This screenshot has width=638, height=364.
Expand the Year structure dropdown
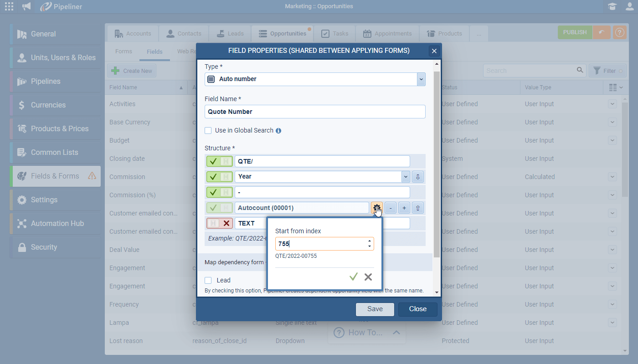405,176
